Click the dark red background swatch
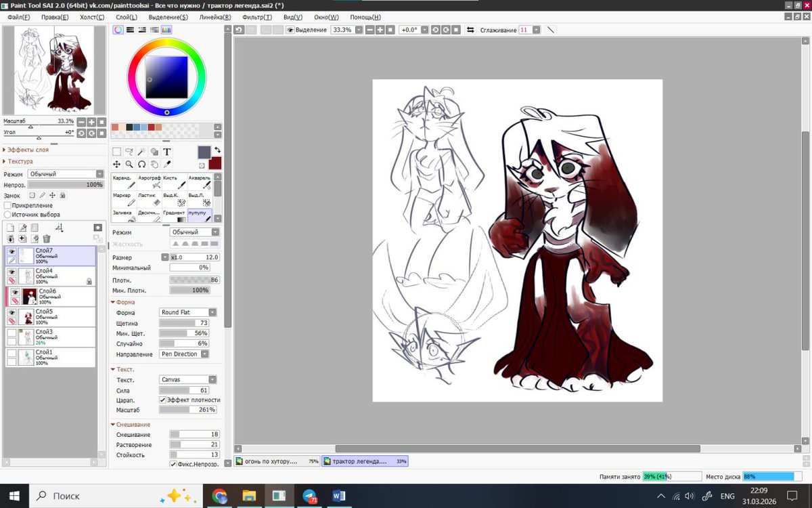 [x=215, y=164]
